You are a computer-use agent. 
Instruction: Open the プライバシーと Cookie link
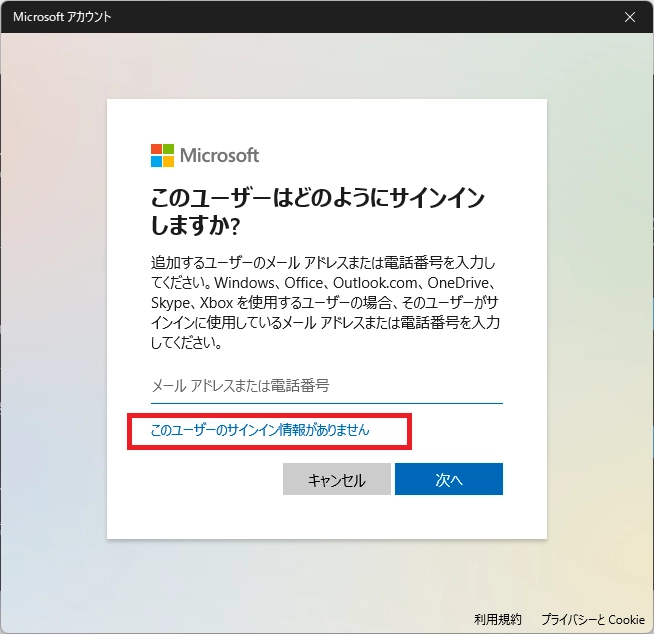(x=593, y=619)
